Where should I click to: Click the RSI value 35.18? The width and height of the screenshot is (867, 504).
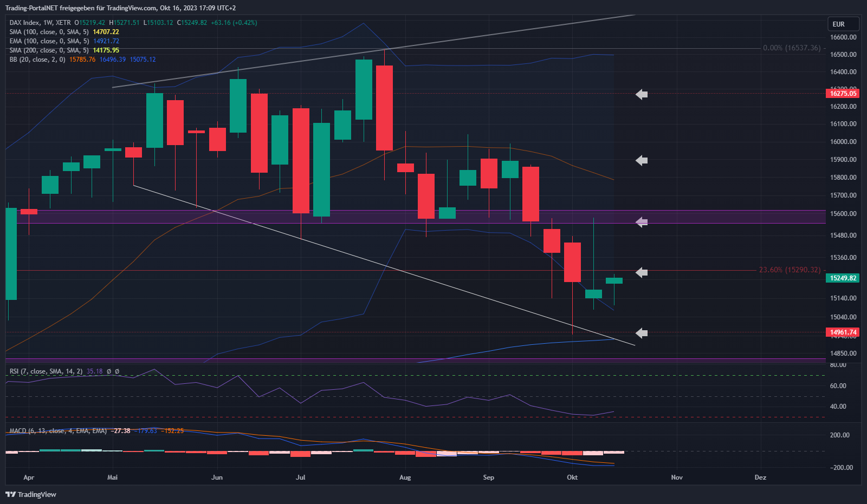(x=94, y=371)
